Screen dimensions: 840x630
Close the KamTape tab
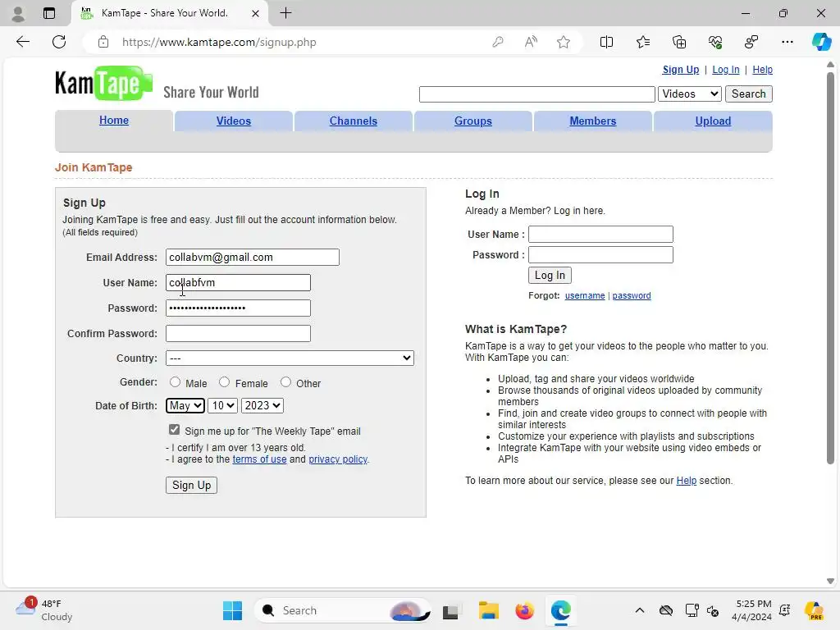point(256,13)
